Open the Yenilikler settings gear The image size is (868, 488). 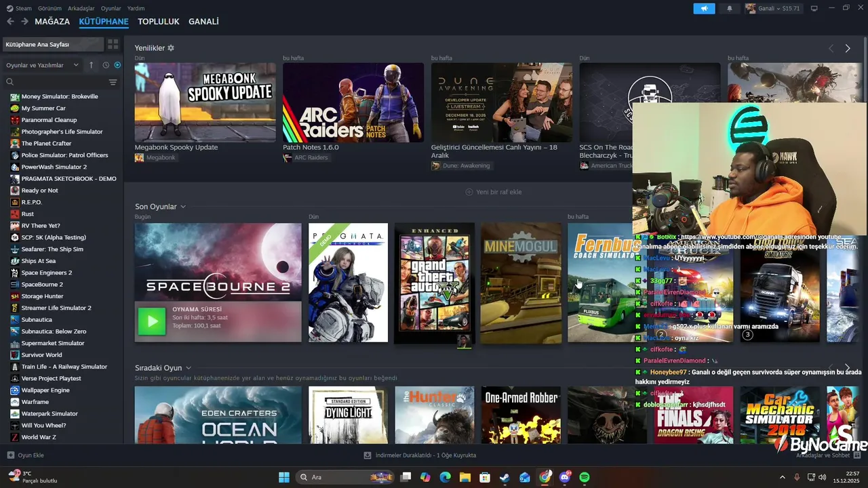click(x=171, y=48)
